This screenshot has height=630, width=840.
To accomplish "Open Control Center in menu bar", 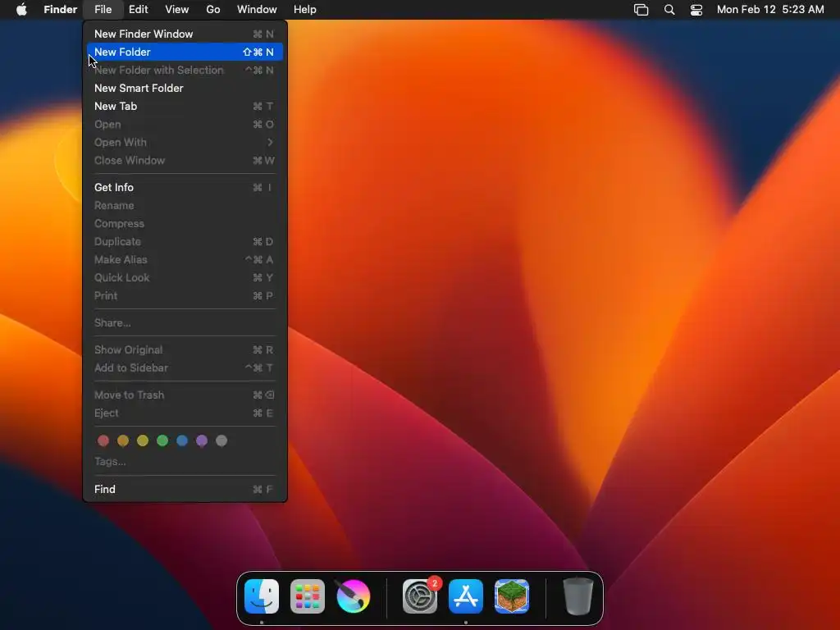I will (696, 9).
